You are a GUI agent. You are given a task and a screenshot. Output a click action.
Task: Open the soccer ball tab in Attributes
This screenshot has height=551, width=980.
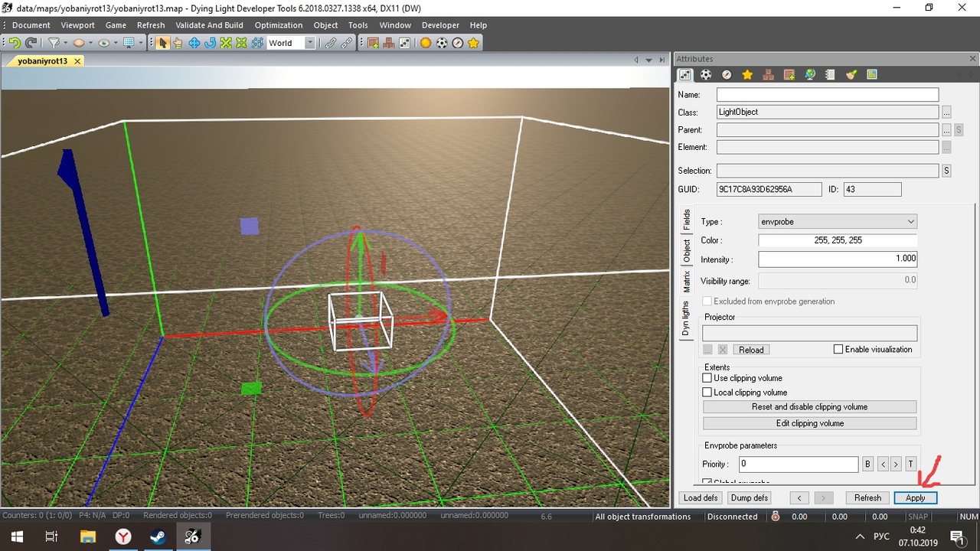click(x=706, y=75)
